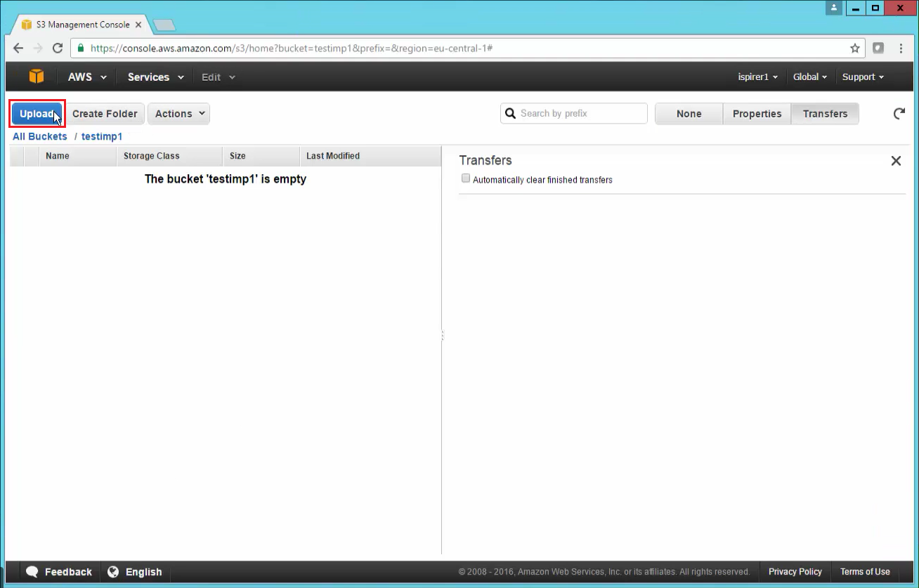Image resolution: width=919 pixels, height=588 pixels.
Task: Open the ispirer1 account dropdown
Action: pyautogui.click(x=757, y=77)
